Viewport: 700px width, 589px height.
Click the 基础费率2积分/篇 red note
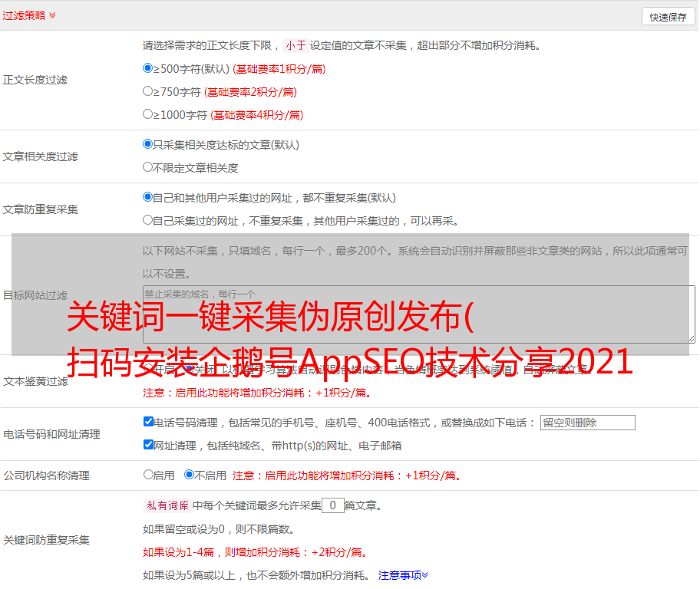click(x=250, y=92)
